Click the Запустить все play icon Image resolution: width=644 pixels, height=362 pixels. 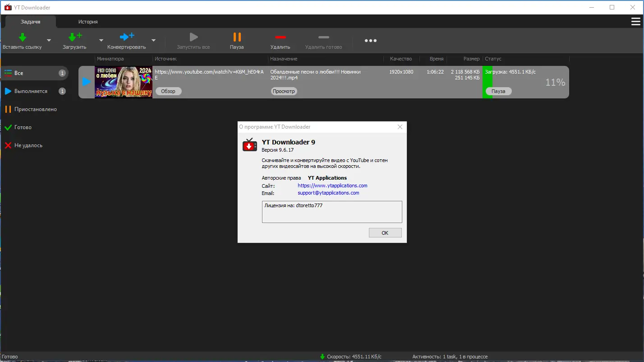(x=193, y=37)
